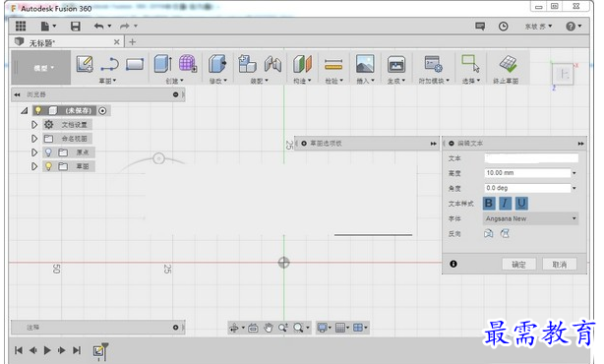Image resolution: width=604 pixels, height=364 pixels.
Task: Open the Sketch menu label
Action: pyautogui.click(x=107, y=81)
